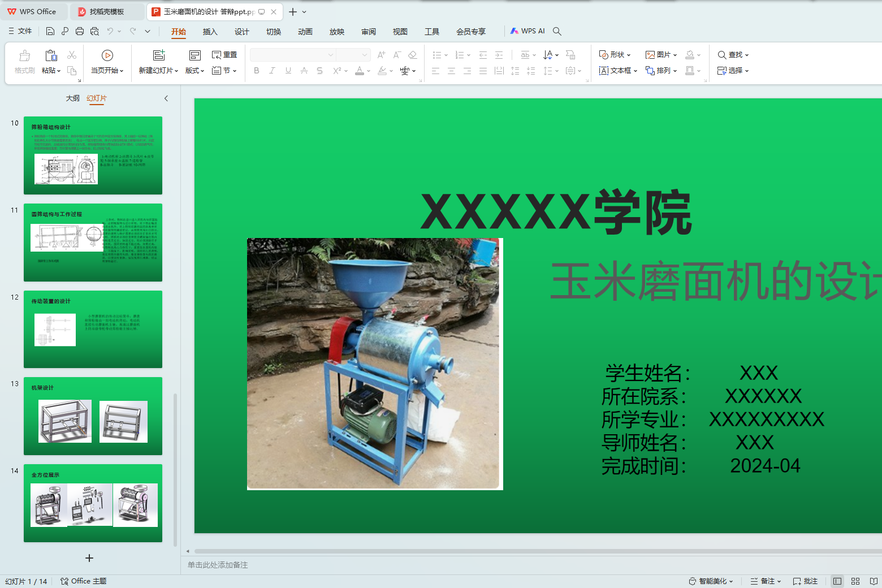
Task: Click the Format Painter (格式刷) icon
Action: [24, 55]
